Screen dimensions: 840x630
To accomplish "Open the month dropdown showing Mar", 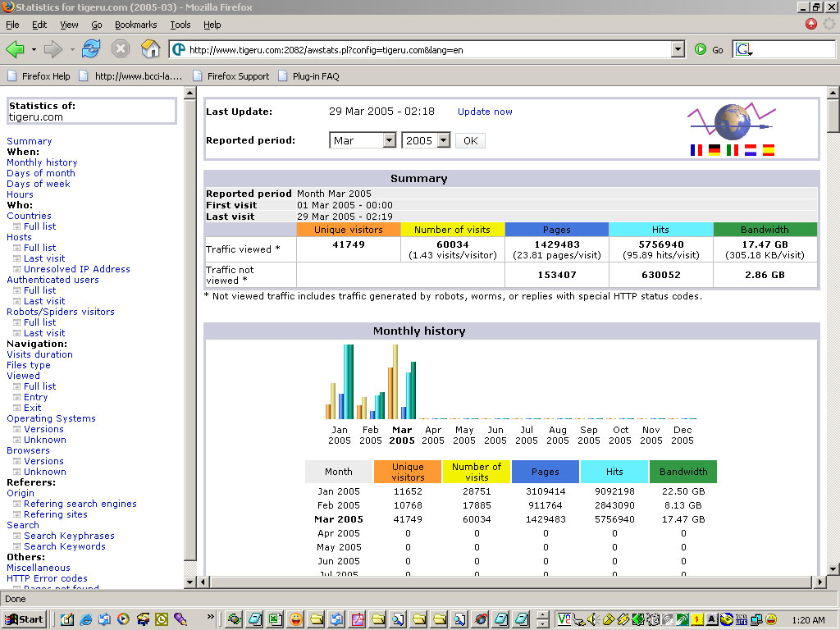I will (389, 140).
